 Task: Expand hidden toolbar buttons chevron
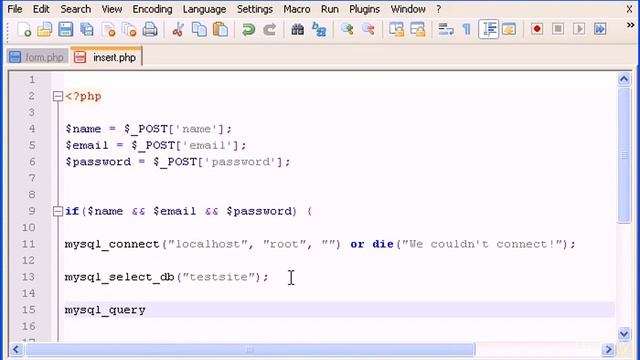630,25
